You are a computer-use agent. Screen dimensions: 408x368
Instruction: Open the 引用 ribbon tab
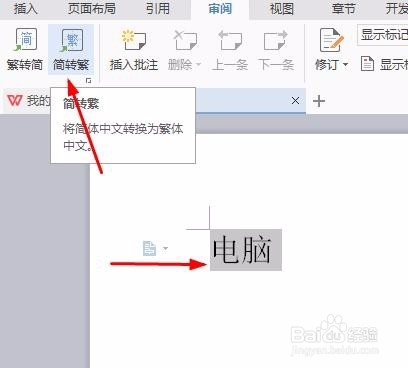(x=158, y=9)
